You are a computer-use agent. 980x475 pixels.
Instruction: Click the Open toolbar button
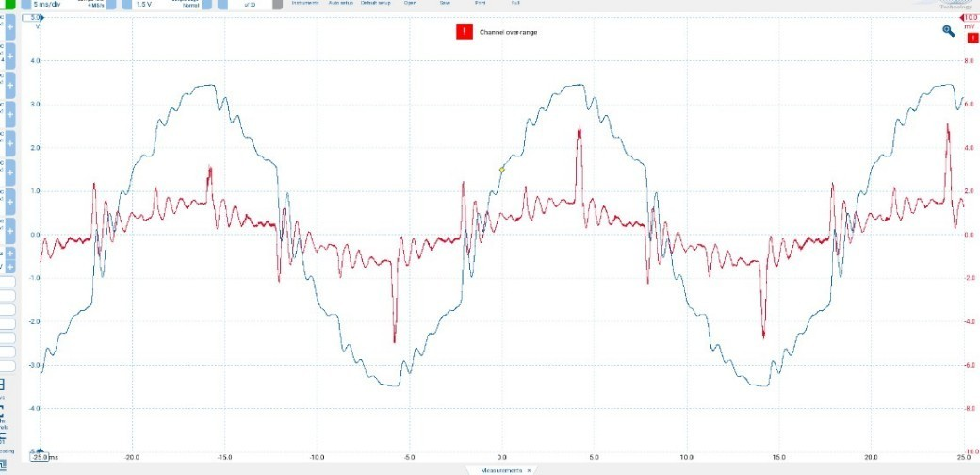(x=410, y=3)
